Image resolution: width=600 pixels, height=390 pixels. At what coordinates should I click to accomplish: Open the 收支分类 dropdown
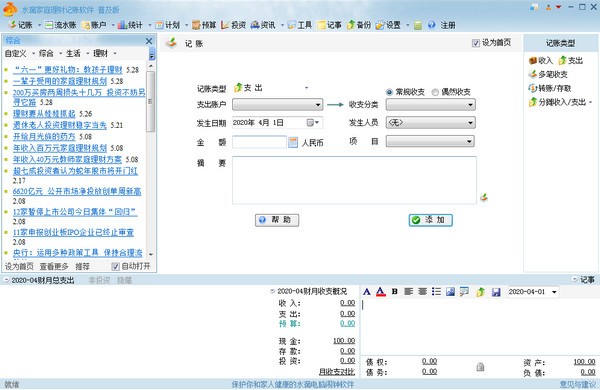(x=430, y=104)
